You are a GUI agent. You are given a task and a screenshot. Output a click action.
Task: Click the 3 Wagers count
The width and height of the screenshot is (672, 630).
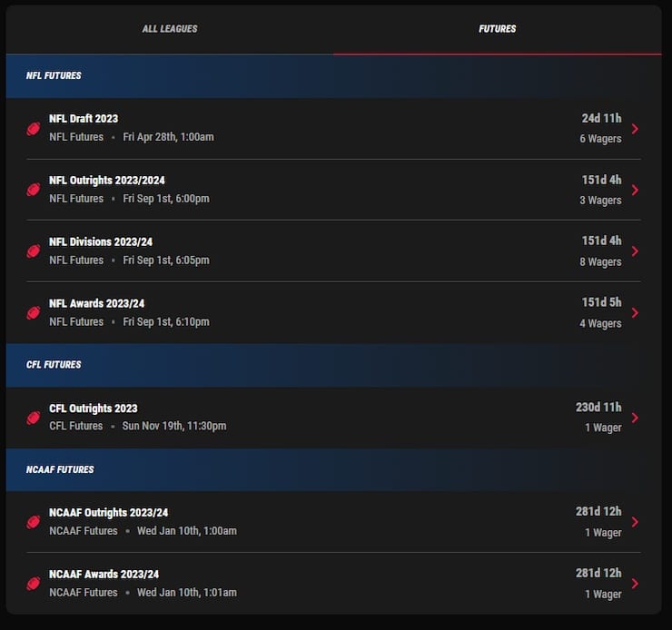click(600, 201)
